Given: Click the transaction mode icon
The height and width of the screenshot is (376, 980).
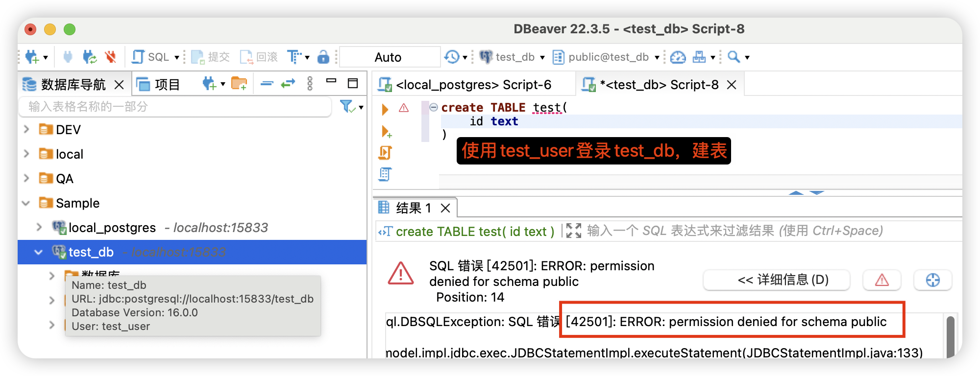Looking at the screenshot, I should [x=294, y=57].
